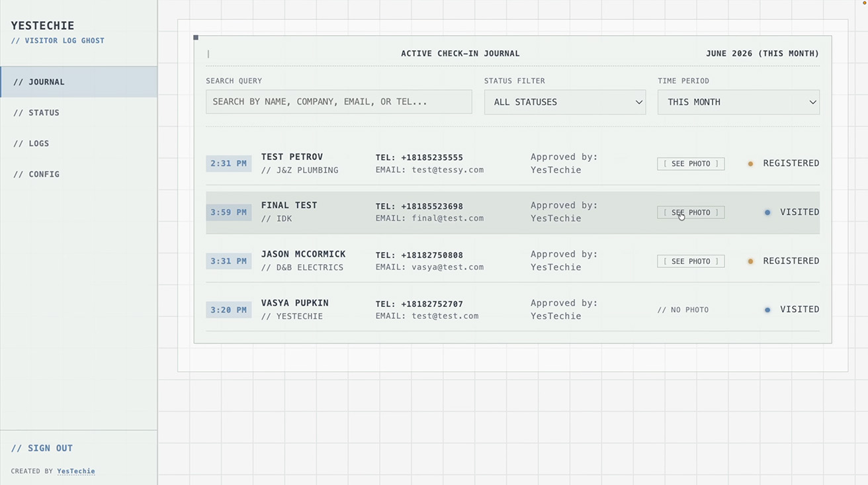The height and width of the screenshot is (485, 868).
Task: Click company // IDK
Action: point(277,218)
